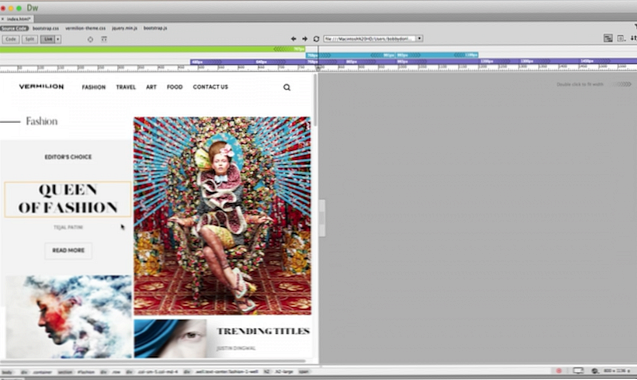
Task: Click the READ MORE button
Action: (68, 250)
